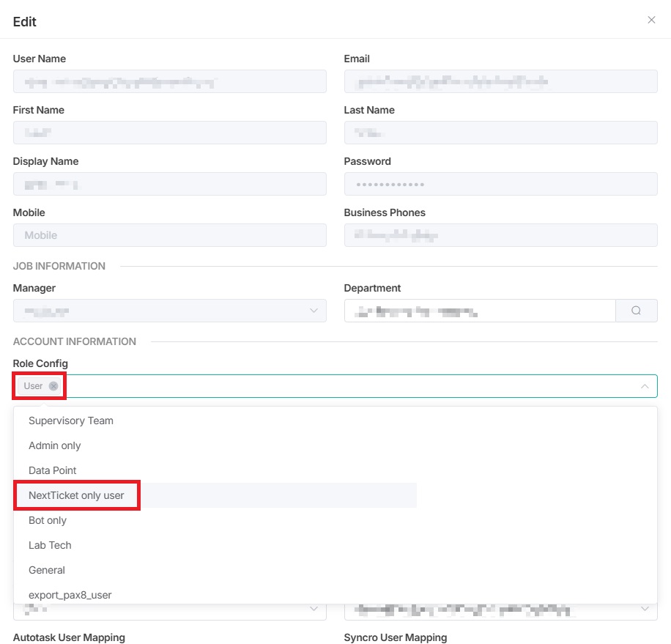Click into the Mobile input field
671x644 pixels.
click(169, 235)
